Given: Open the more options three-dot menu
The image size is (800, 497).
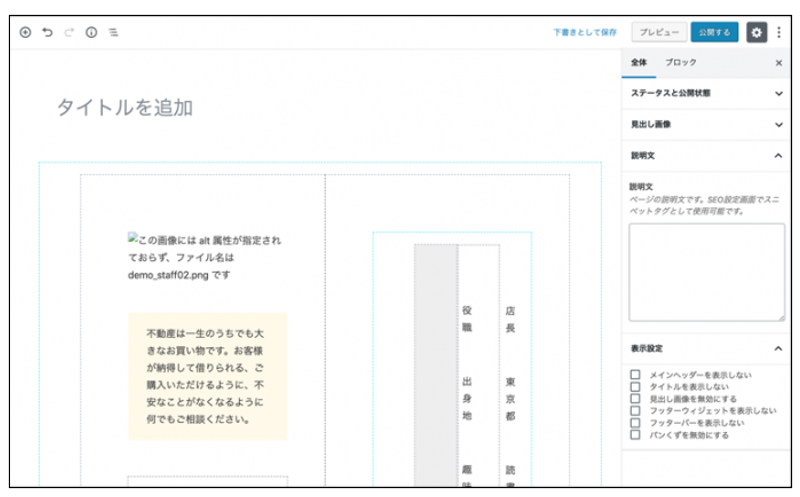Looking at the screenshot, I should click(779, 32).
